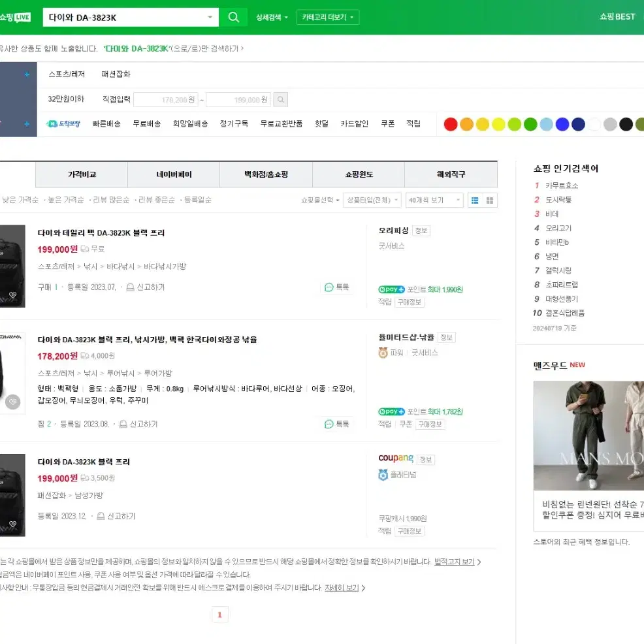Toggle the 무료배송 filter
The height and width of the screenshot is (644, 644).
146,123
